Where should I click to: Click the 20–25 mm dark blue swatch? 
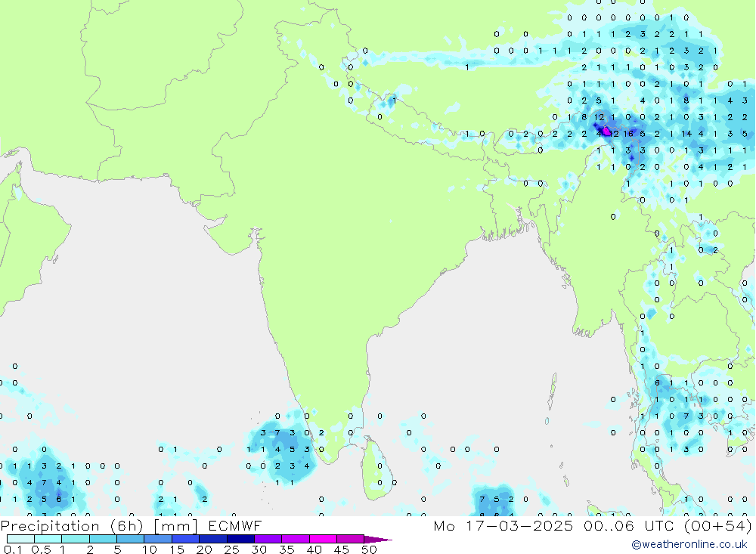point(212,539)
